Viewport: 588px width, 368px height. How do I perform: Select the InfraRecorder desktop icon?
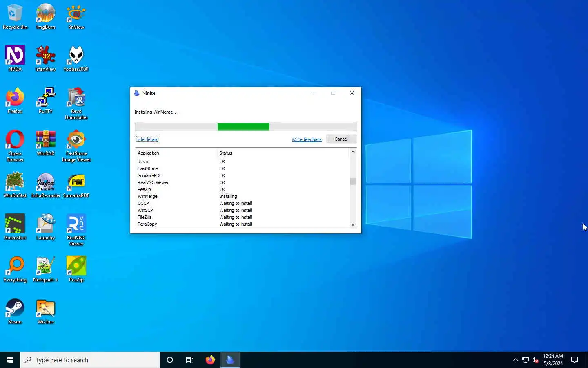tap(45, 185)
